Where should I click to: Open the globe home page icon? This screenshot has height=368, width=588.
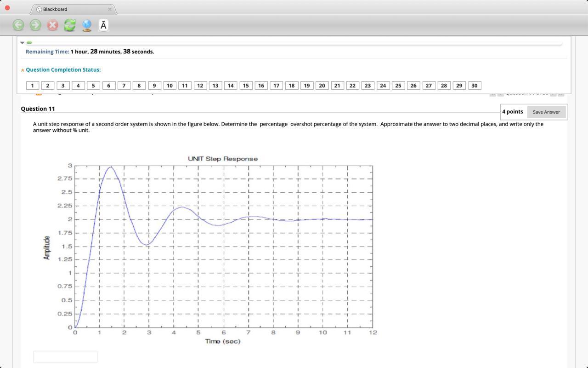86,25
